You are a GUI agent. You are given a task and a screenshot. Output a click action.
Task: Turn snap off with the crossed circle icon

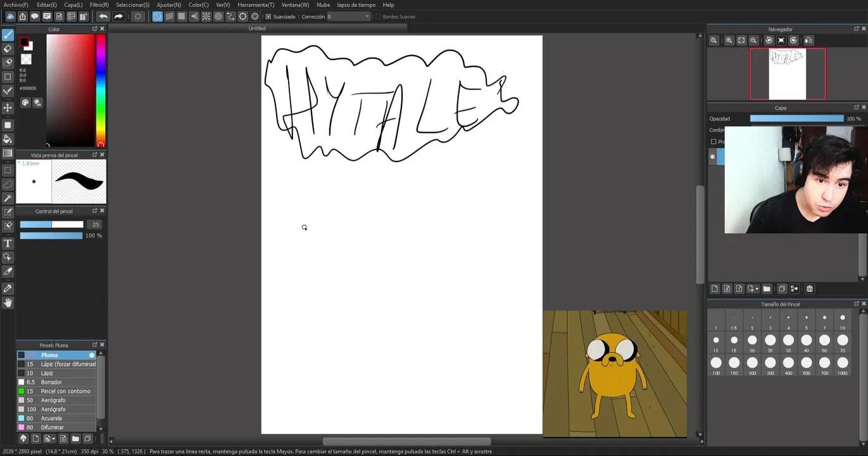(157, 16)
